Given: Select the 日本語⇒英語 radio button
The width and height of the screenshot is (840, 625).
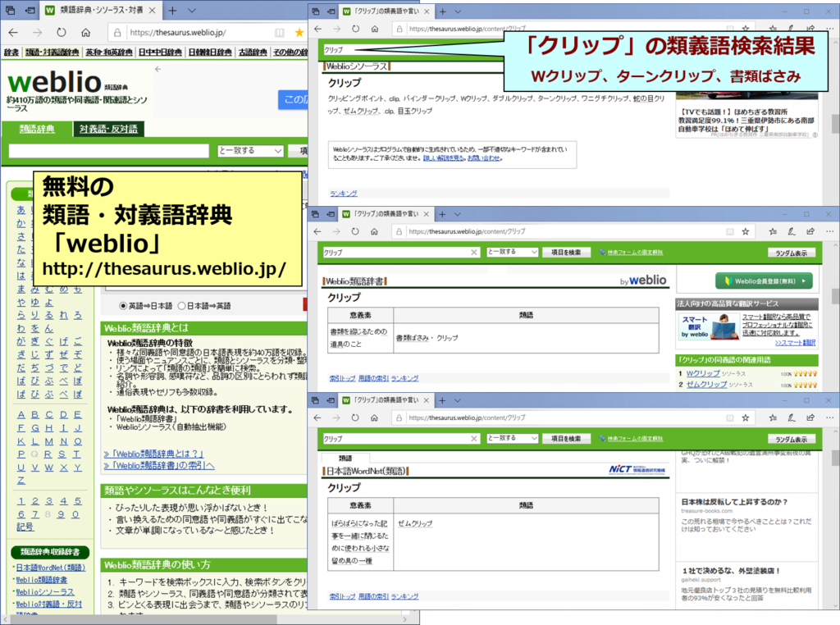Looking at the screenshot, I should coord(182,306).
